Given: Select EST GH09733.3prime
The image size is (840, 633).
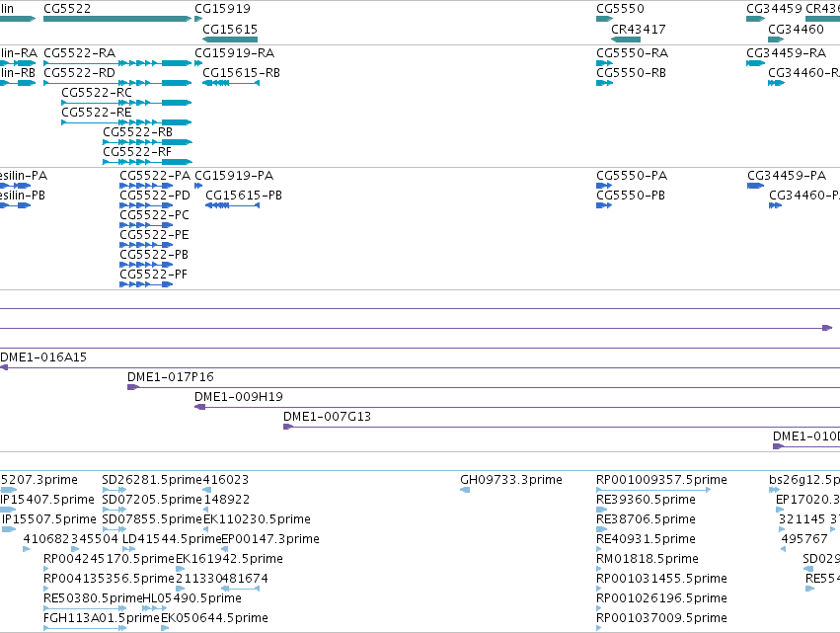Looking at the screenshot, I should click(465, 490).
